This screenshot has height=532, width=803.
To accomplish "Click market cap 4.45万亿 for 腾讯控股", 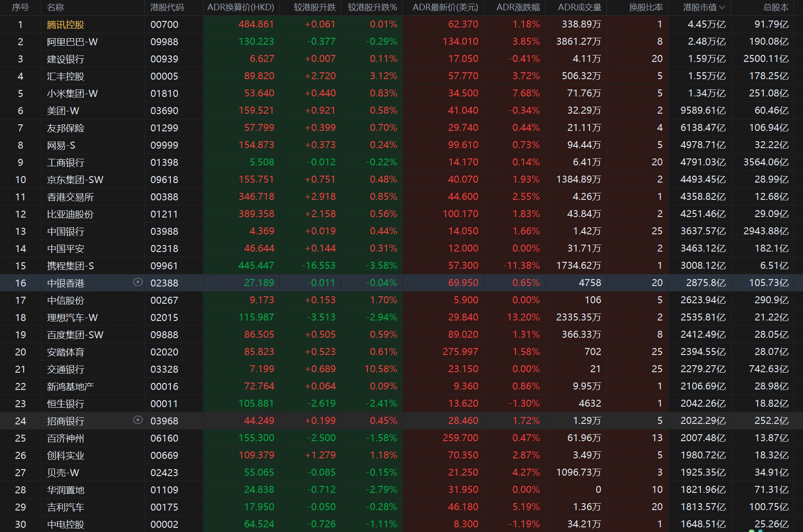I will tap(707, 24).
